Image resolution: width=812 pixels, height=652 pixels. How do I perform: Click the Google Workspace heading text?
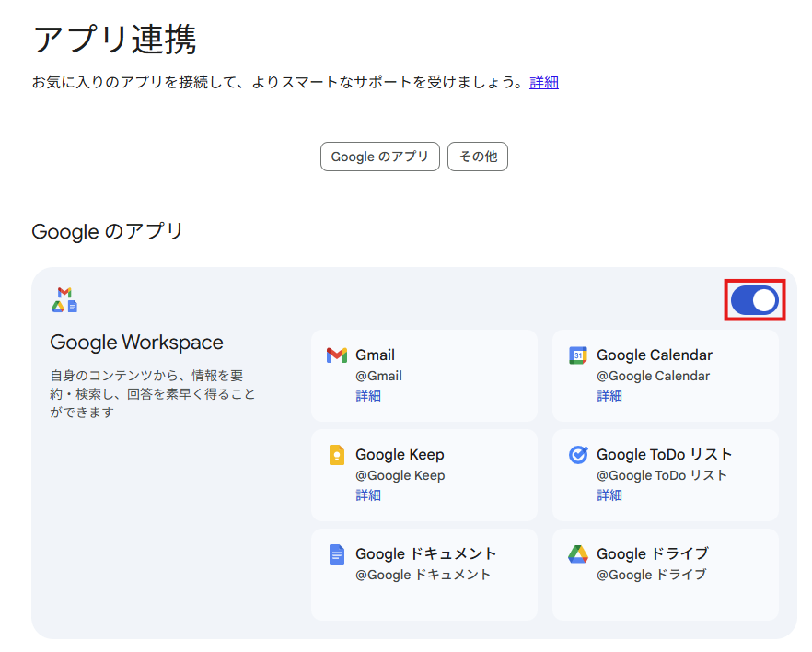pos(136,343)
